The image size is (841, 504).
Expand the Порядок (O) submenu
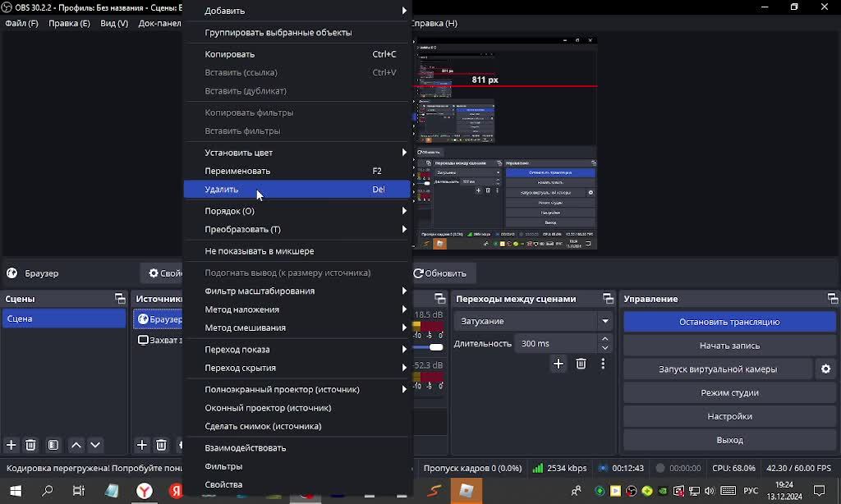pyautogui.click(x=296, y=211)
